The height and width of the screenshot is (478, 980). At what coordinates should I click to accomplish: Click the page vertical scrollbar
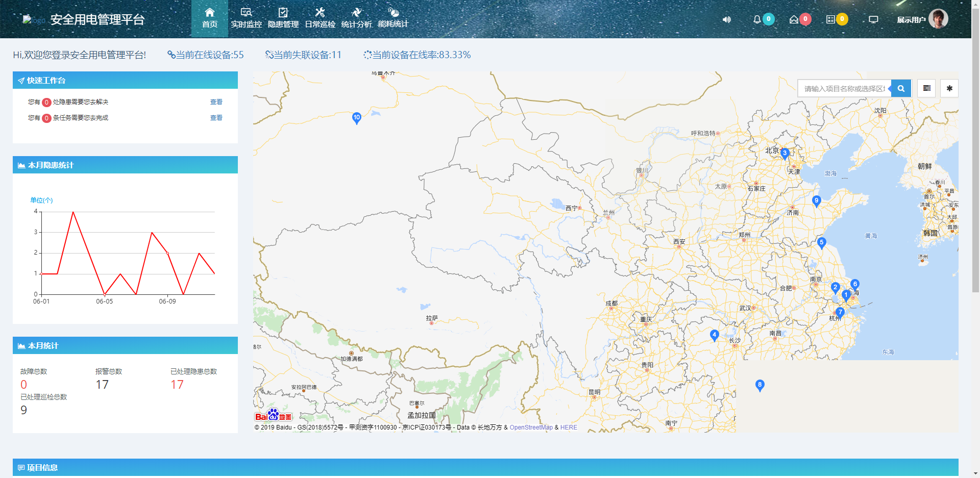(975, 153)
